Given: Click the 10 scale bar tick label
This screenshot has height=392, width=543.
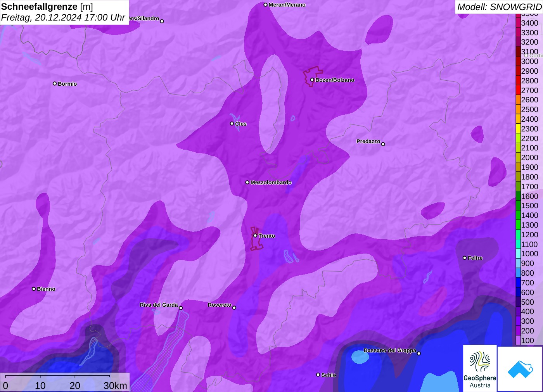Looking at the screenshot, I should pos(40,386).
